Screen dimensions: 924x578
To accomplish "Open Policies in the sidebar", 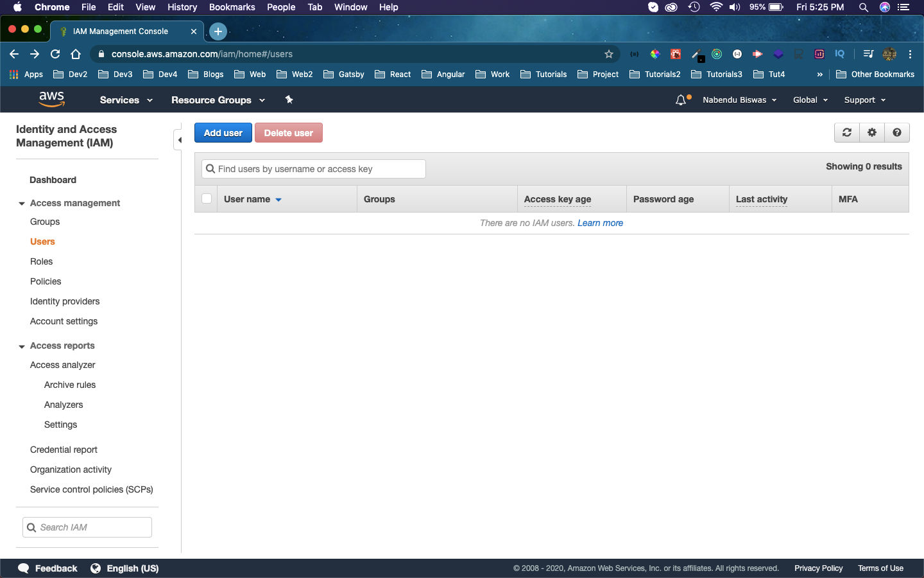I will click(x=46, y=281).
